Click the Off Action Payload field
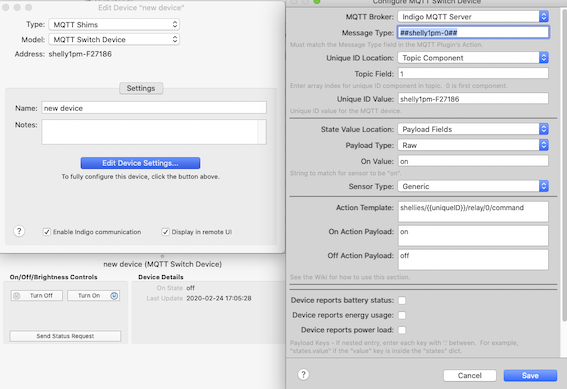Screen dimensions: 567x389 tap(473, 260)
